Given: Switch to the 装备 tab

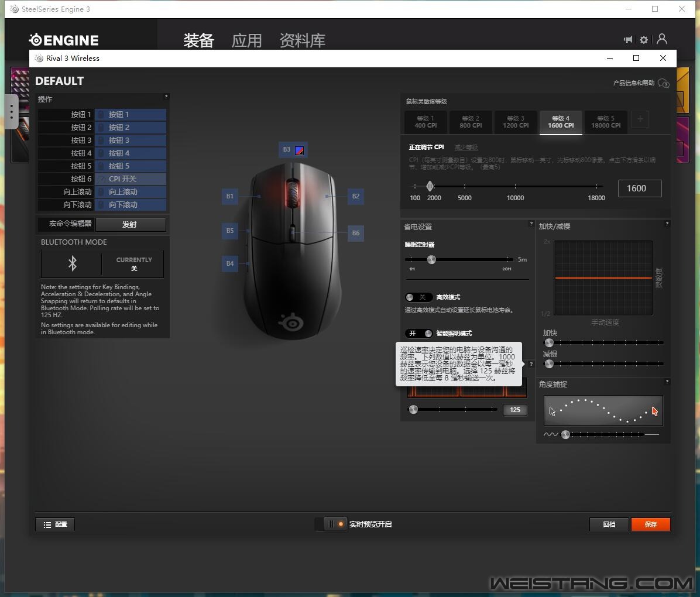Looking at the screenshot, I should pos(198,40).
